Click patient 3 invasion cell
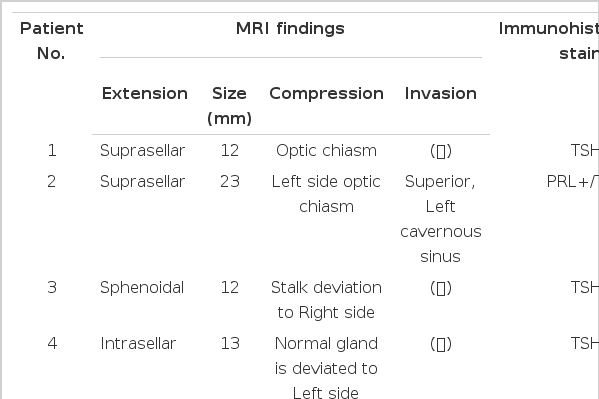The height and width of the screenshot is (399, 599). point(441,288)
